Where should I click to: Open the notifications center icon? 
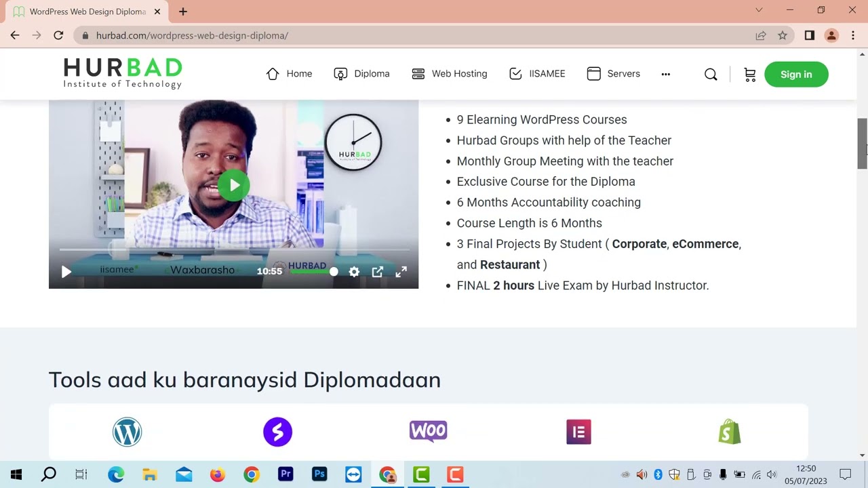845,474
